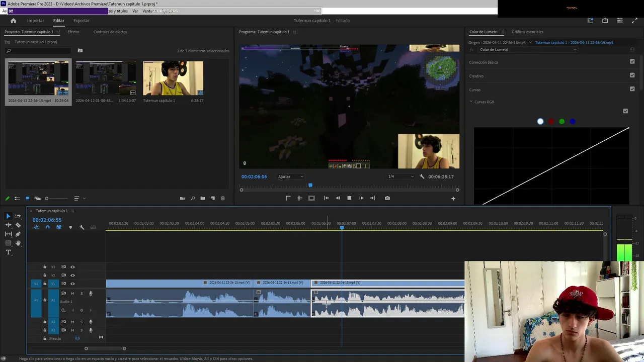The width and height of the screenshot is (644, 362).
Task: Select the Razor tool
Action: [x=18, y=225]
